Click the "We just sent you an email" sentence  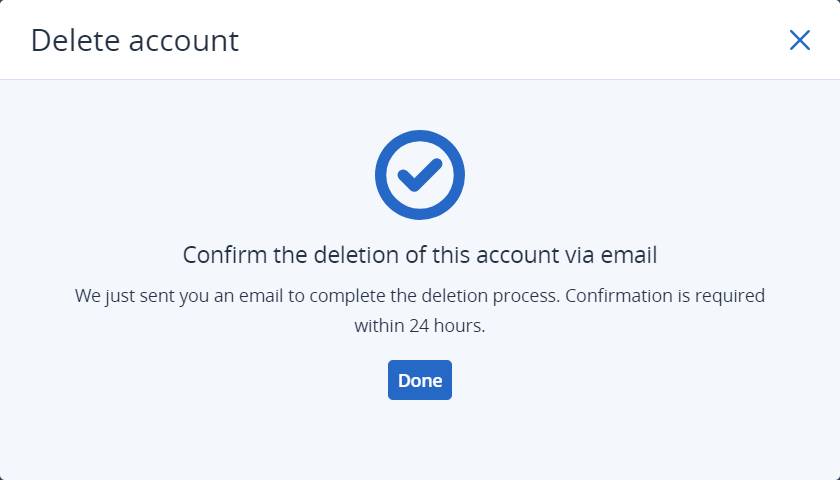click(317, 296)
